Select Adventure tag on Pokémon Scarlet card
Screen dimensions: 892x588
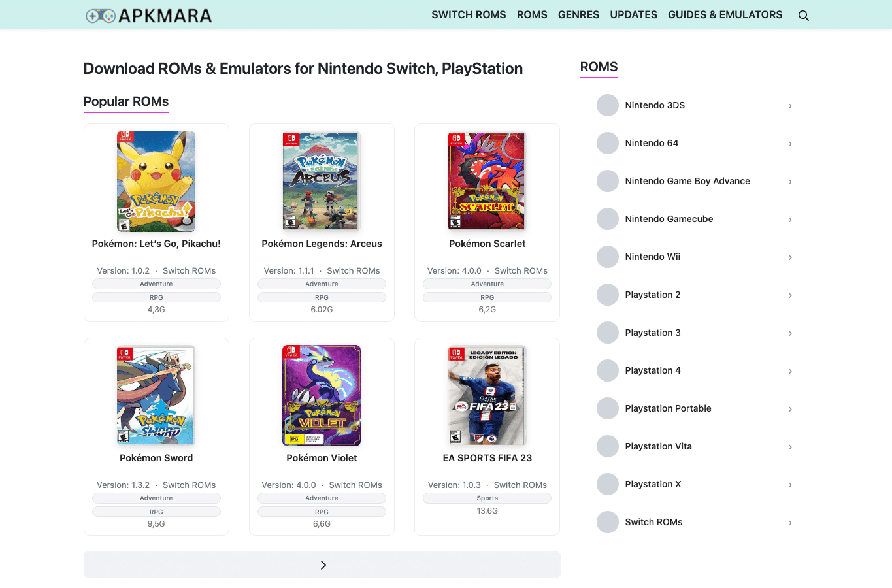tap(487, 284)
